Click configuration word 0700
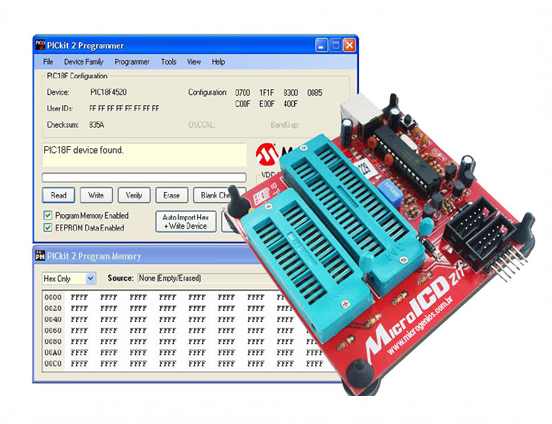Viewport: 552px width, 424px height. 243,93
